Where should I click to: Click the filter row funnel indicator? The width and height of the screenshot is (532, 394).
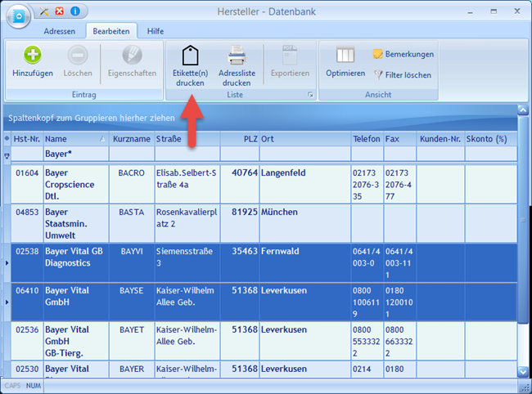pyautogui.click(x=7, y=154)
